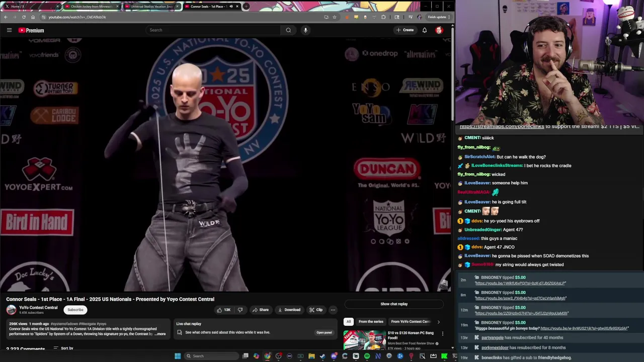This screenshot has width=644, height=362.
Task: Click boneclinks gifted a sub event
Action: point(526,357)
